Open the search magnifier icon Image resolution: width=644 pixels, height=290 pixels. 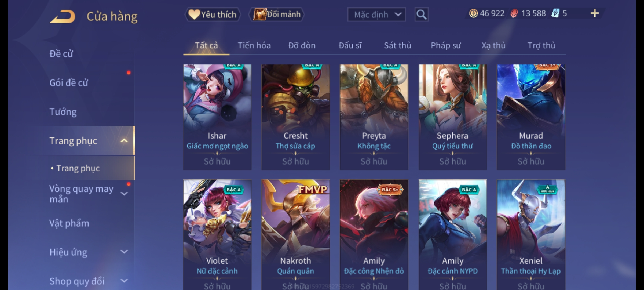coord(421,15)
